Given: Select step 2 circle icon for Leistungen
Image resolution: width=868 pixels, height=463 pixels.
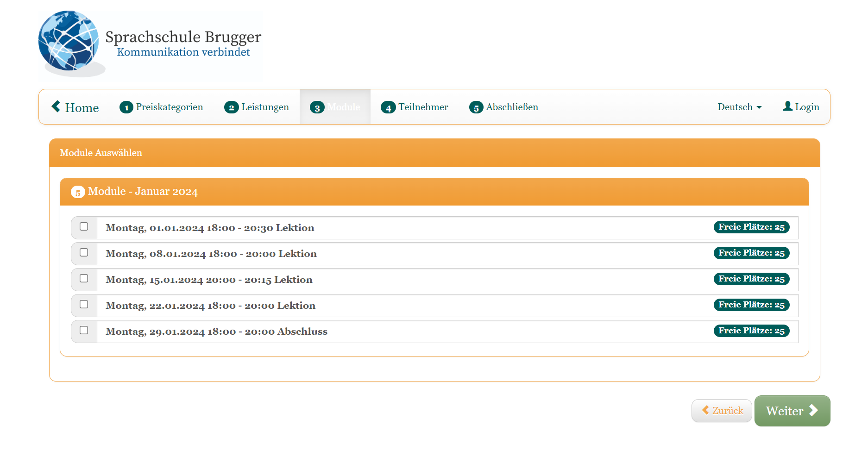Looking at the screenshot, I should point(231,107).
